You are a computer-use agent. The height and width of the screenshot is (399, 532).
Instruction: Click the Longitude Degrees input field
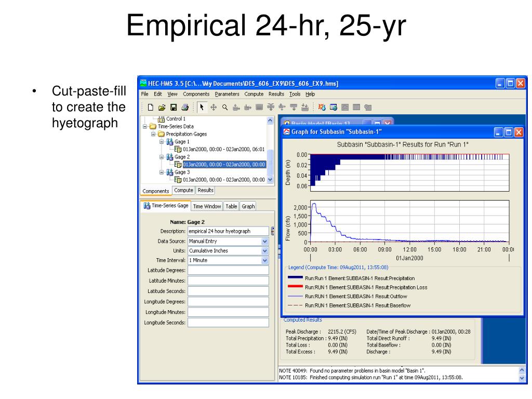[229, 302]
